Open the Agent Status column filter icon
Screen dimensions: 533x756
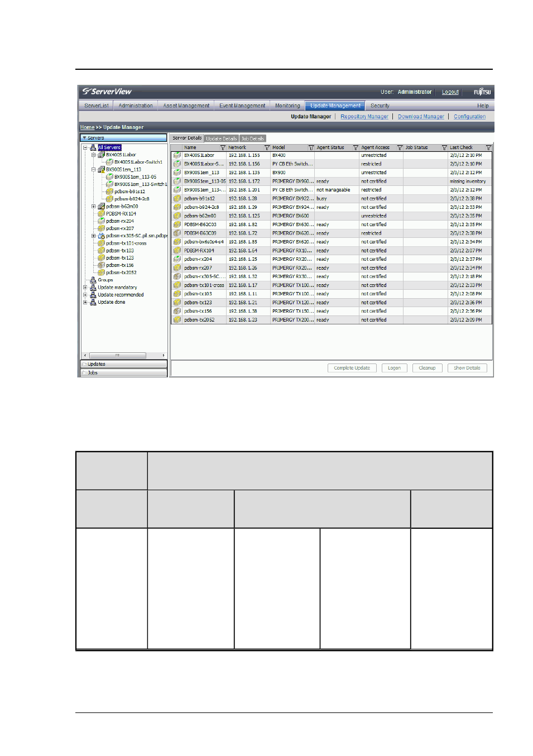tap(356, 147)
